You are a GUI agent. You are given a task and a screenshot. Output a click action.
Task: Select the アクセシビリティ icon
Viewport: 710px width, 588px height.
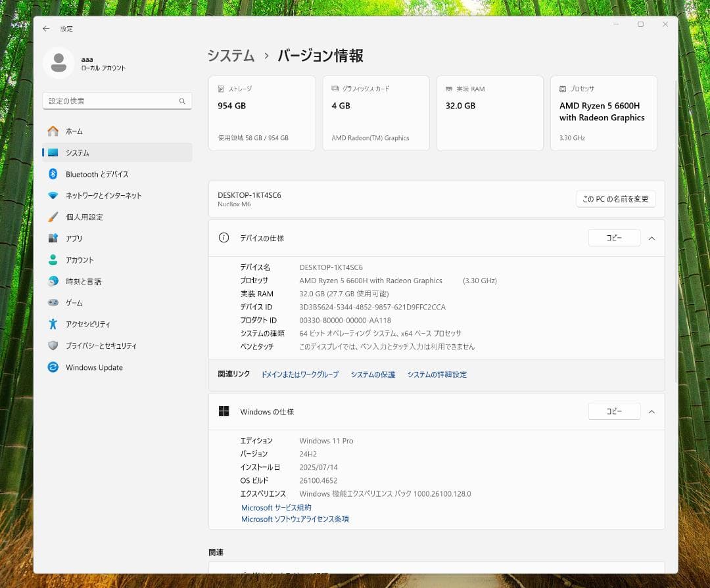click(53, 325)
